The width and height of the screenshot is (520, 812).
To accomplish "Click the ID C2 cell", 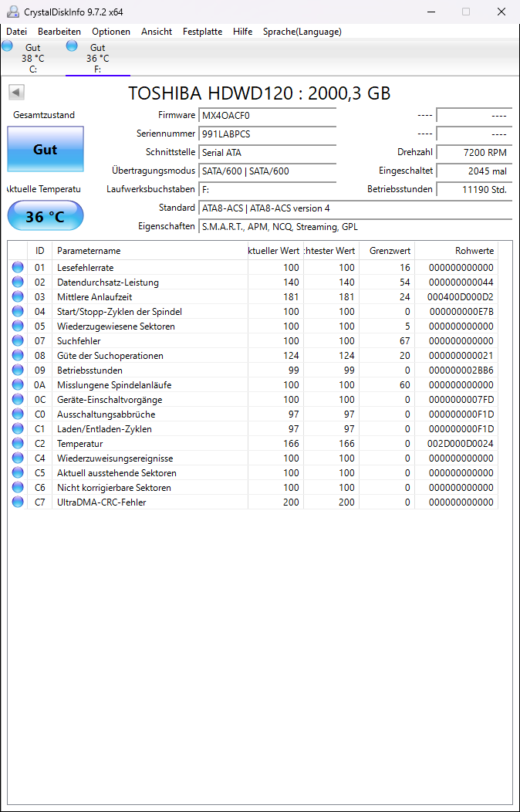I will [x=40, y=443].
